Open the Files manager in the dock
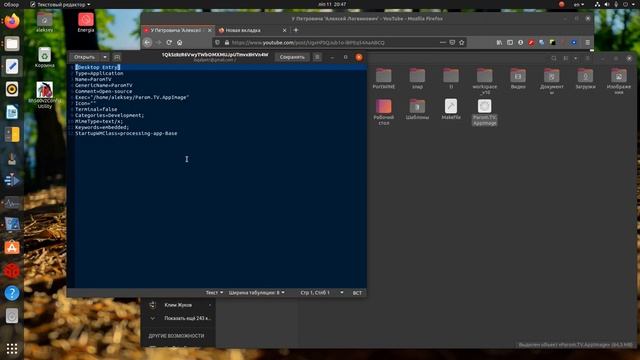 12,43
